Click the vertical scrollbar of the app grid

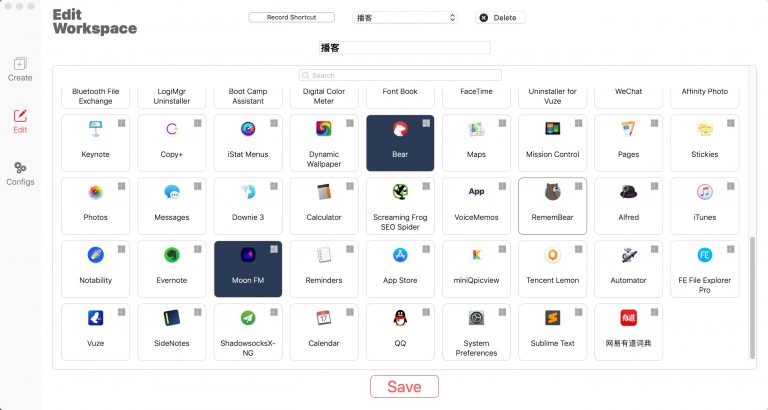pyautogui.click(x=752, y=298)
